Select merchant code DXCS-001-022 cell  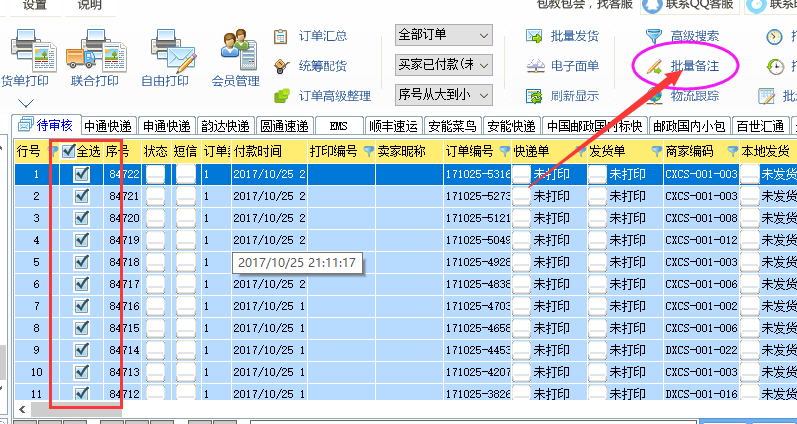[x=701, y=350]
